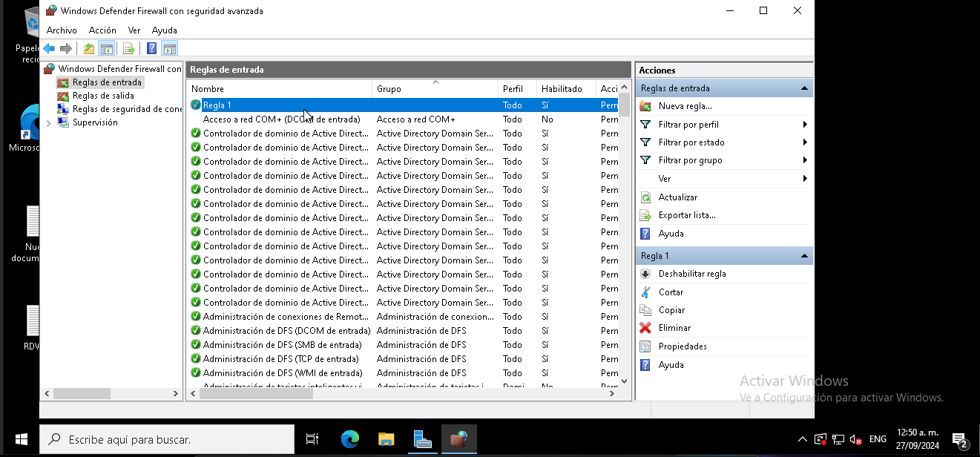The height and width of the screenshot is (457, 980).
Task: Click the Copiar icon
Action: coord(645,310)
